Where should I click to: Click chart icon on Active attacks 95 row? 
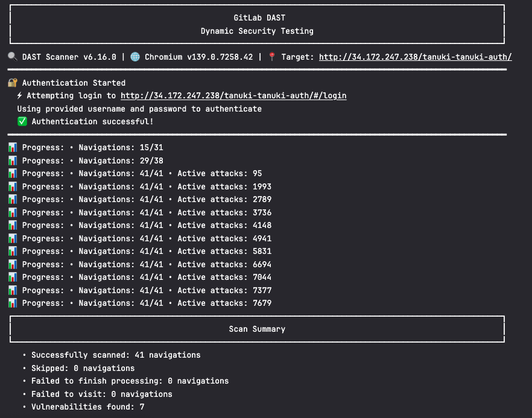click(x=13, y=173)
